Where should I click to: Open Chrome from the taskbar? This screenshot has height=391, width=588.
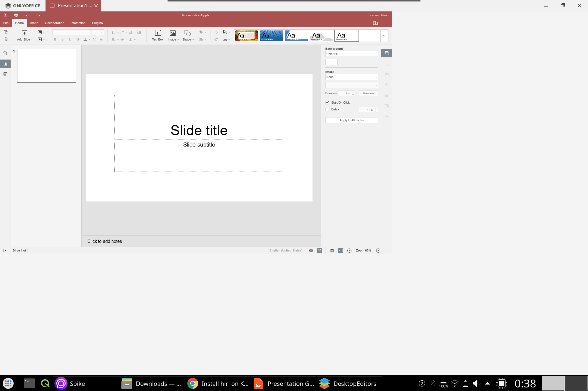(218, 383)
